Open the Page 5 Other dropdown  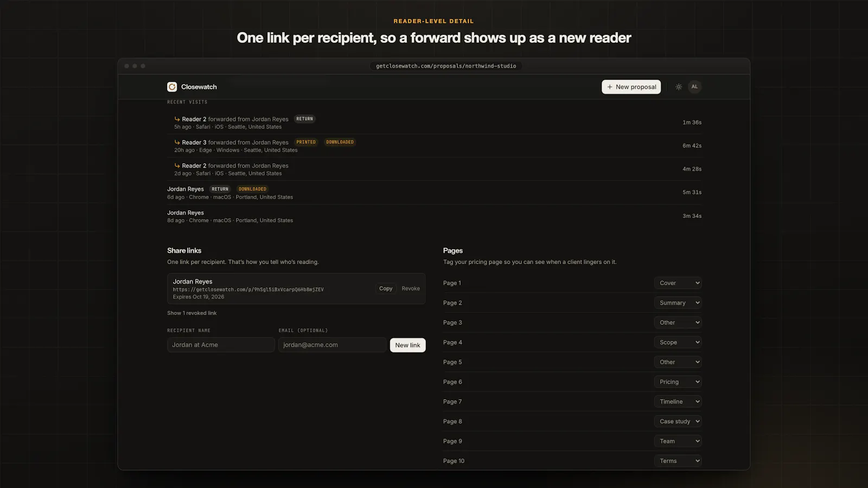[x=678, y=362]
